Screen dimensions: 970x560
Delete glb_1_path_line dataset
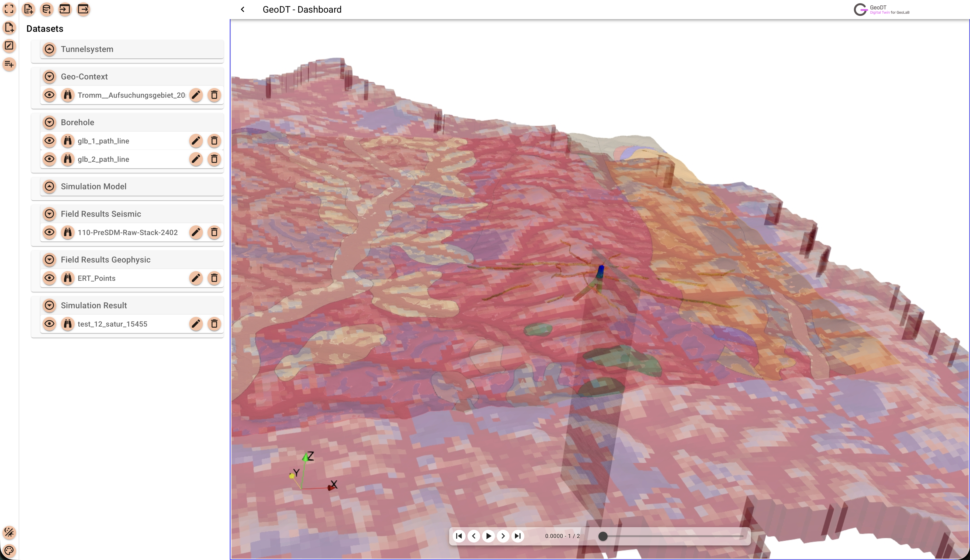[x=214, y=141]
